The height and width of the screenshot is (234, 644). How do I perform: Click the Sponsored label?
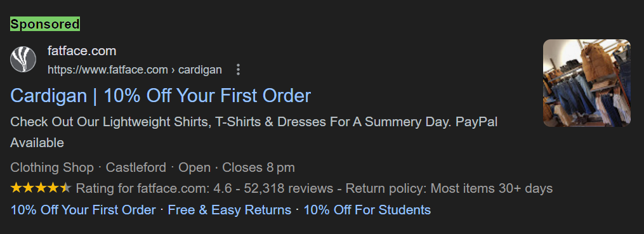[45, 24]
